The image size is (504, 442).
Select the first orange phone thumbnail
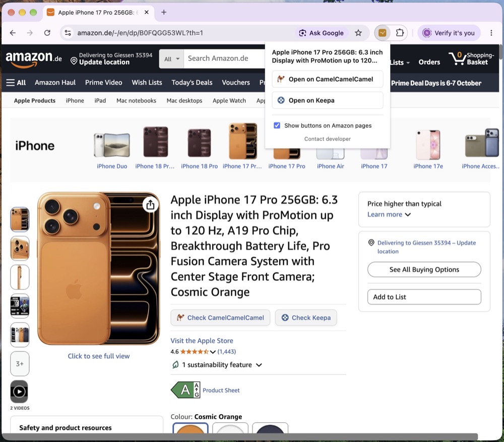(x=20, y=219)
